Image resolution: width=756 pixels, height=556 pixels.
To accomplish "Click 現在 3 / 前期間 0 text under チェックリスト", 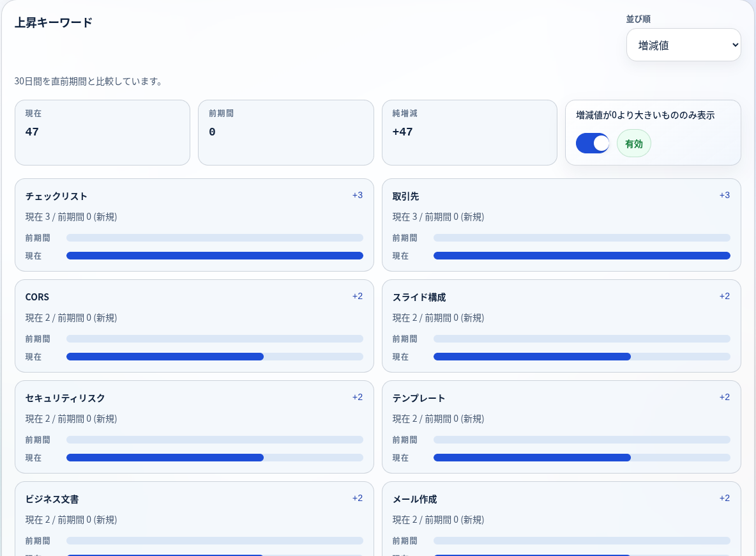I will click(71, 217).
